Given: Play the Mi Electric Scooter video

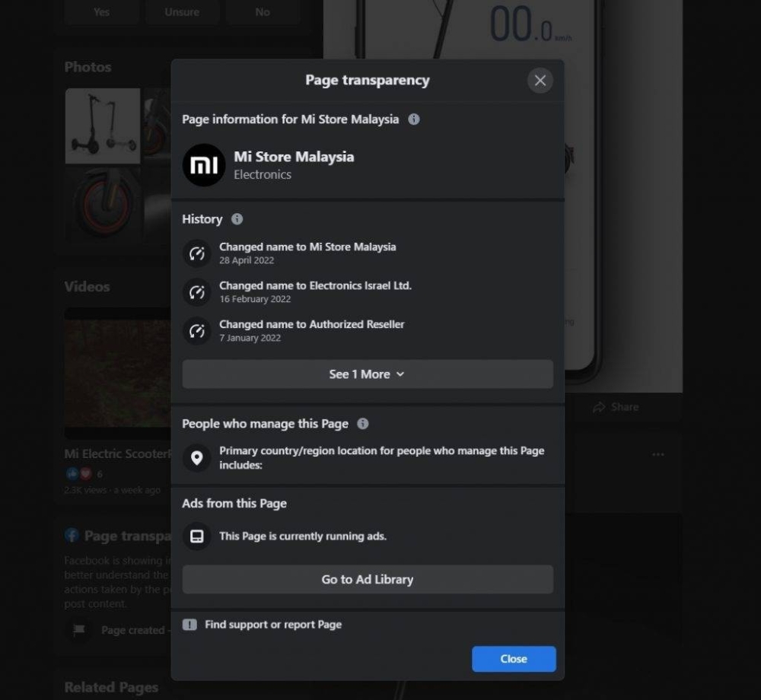Looking at the screenshot, I should click(118, 374).
